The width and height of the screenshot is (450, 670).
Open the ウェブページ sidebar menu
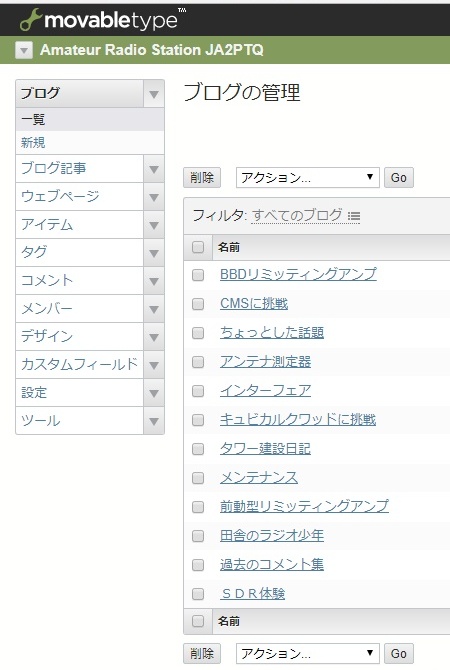[79, 197]
